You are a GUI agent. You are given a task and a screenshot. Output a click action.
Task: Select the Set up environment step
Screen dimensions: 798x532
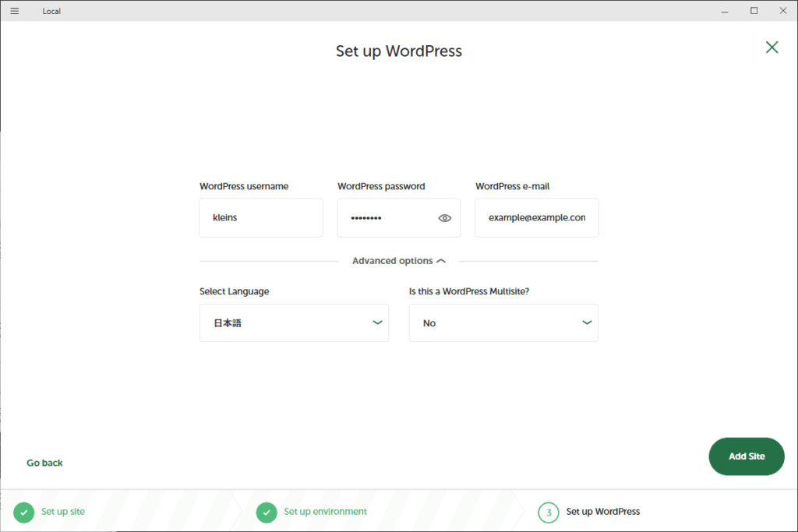pos(325,512)
